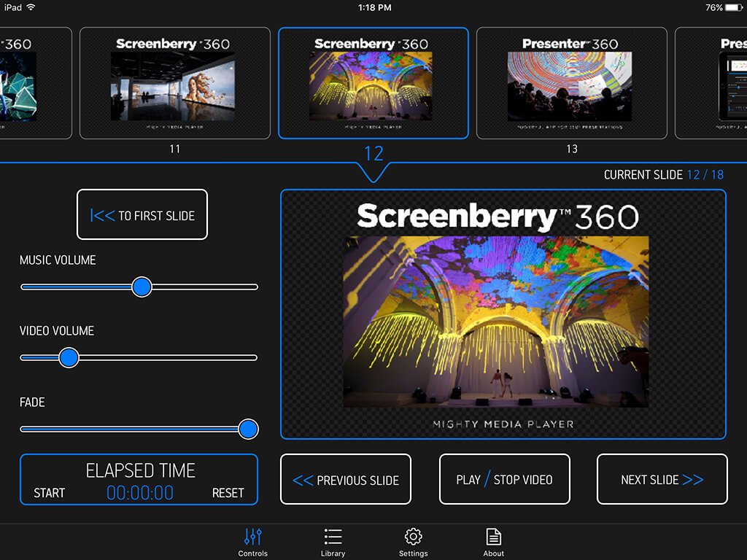Click the Music Volume slider handle

click(x=142, y=287)
